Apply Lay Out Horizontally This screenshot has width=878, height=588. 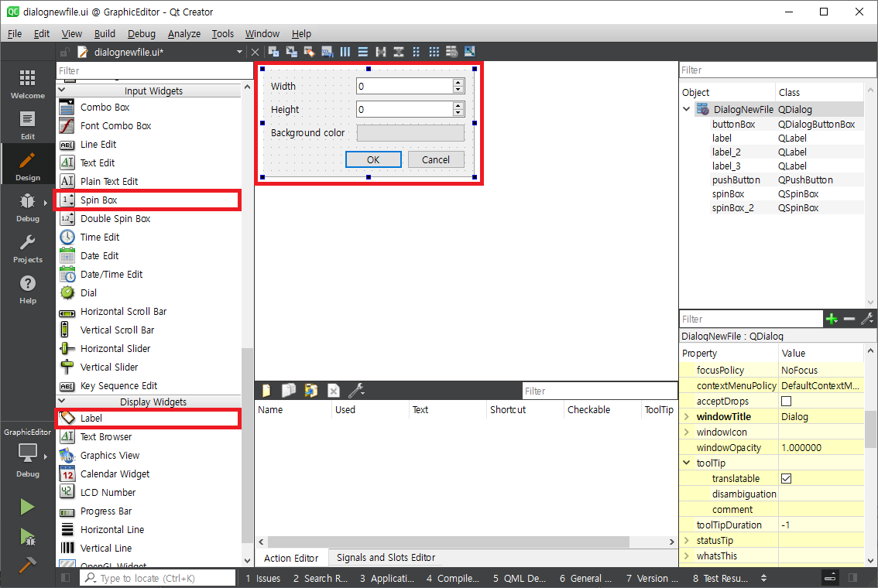[x=345, y=52]
